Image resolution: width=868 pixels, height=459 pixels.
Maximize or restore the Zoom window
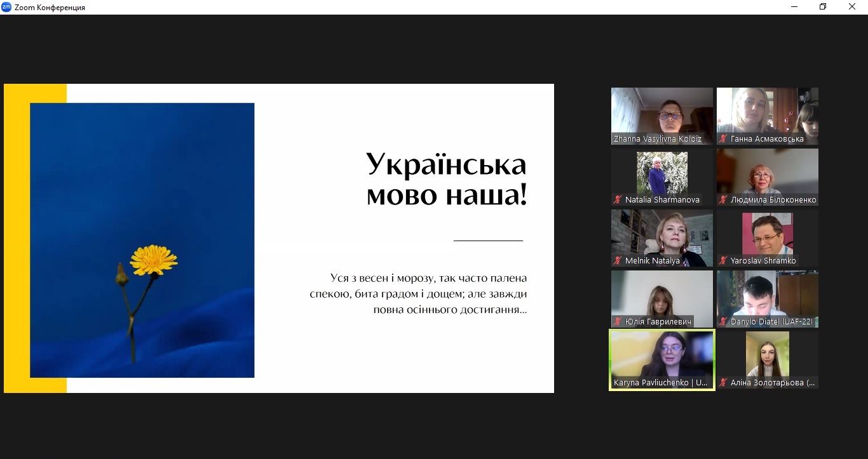[x=823, y=7]
